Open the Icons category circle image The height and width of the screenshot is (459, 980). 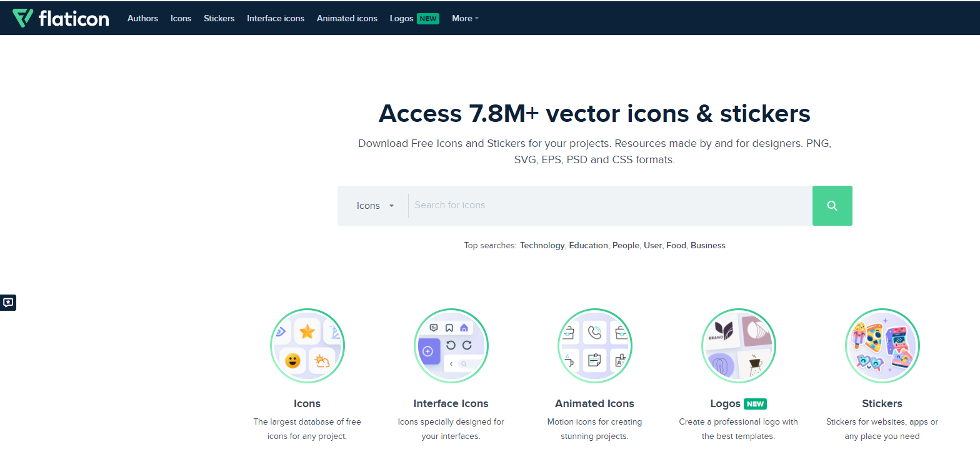coord(307,346)
